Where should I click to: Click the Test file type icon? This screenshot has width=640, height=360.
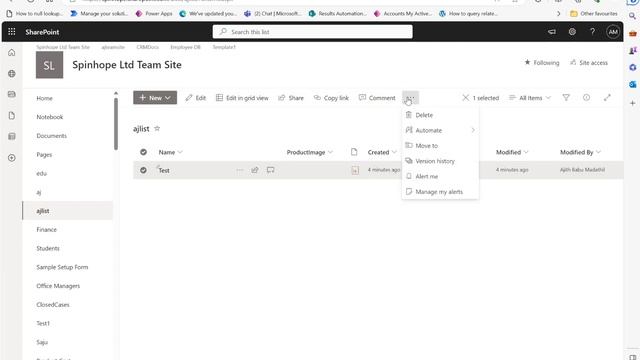355,170
